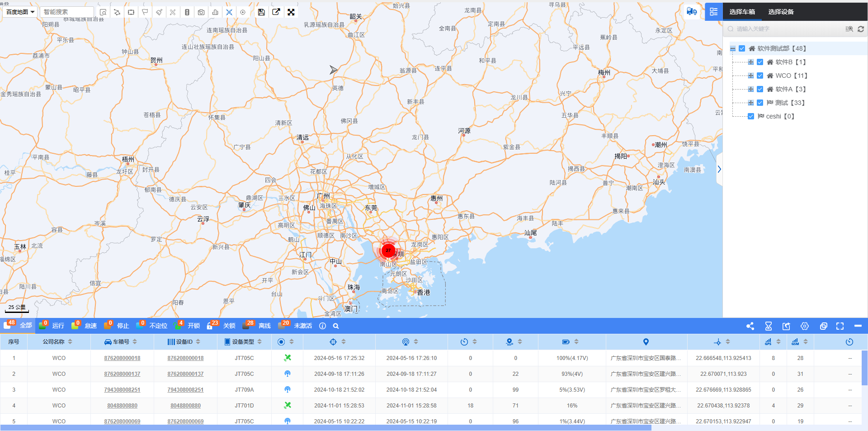The image size is (868, 431).
Task: Switch to the 选择设备 tab
Action: [781, 12]
